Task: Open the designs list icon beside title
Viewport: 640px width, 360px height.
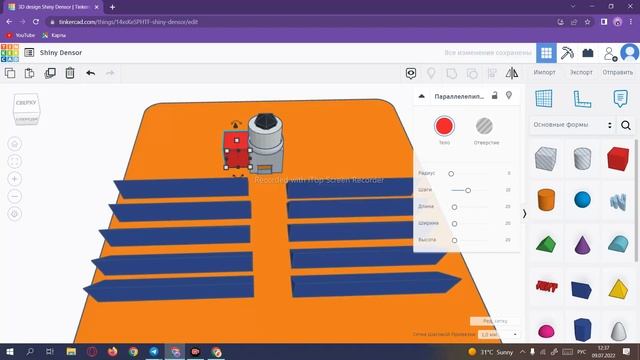Action: point(29,53)
